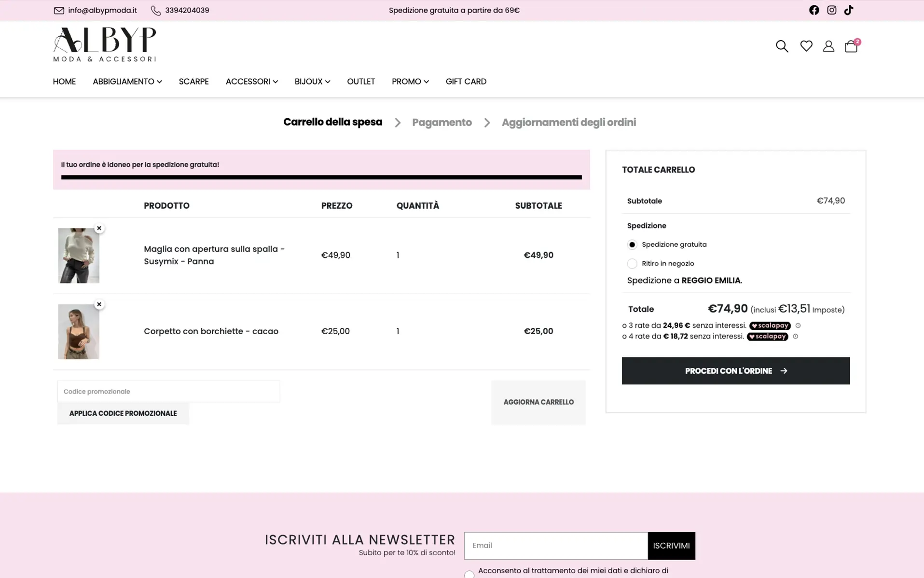The height and width of the screenshot is (578, 924).
Task: Tick the newsletter data consent checkbox
Action: pyautogui.click(x=469, y=574)
